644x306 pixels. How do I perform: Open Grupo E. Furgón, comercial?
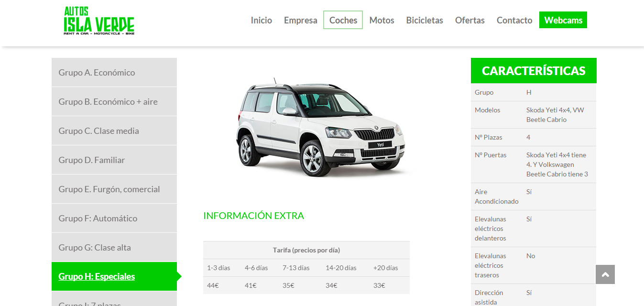tap(114, 189)
